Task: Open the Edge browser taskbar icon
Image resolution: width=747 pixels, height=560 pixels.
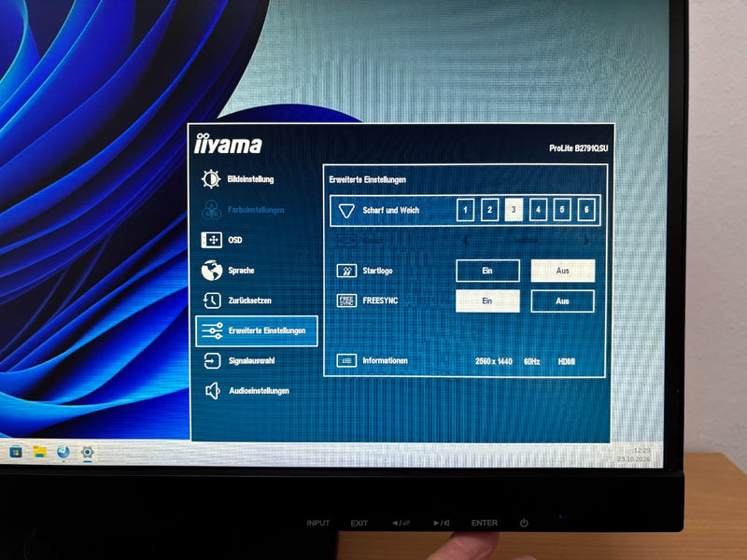Action: tap(63, 452)
